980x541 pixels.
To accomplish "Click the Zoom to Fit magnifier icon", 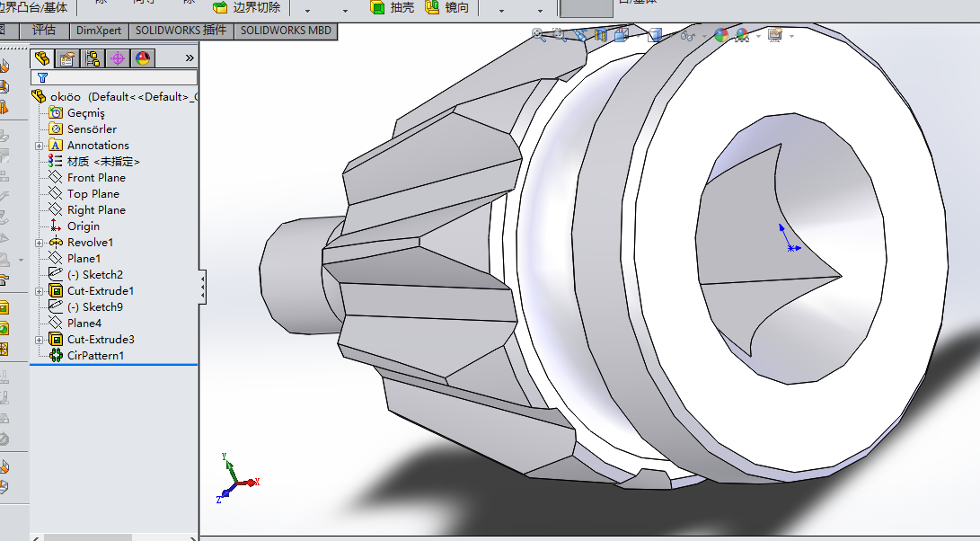I will click(x=539, y=35).
